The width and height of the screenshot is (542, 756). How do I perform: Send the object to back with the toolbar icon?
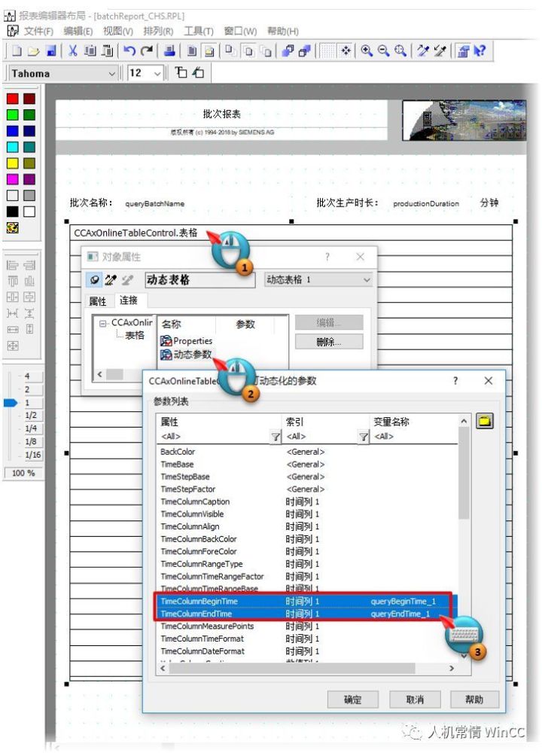pos(304,50)
